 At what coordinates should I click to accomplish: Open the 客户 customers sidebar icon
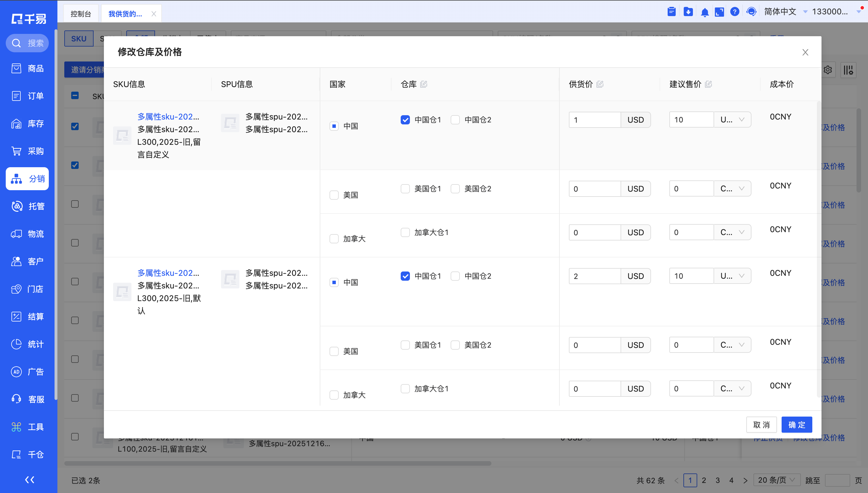[x=16, y=261]
